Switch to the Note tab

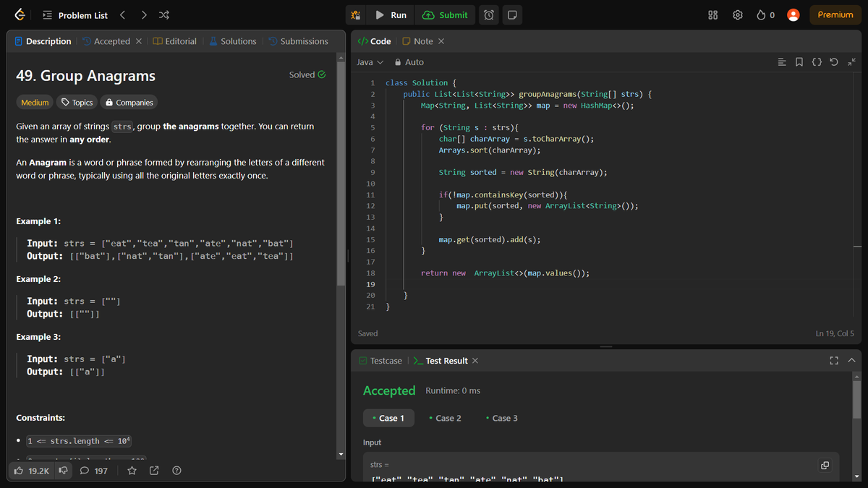tap(417, 41)
